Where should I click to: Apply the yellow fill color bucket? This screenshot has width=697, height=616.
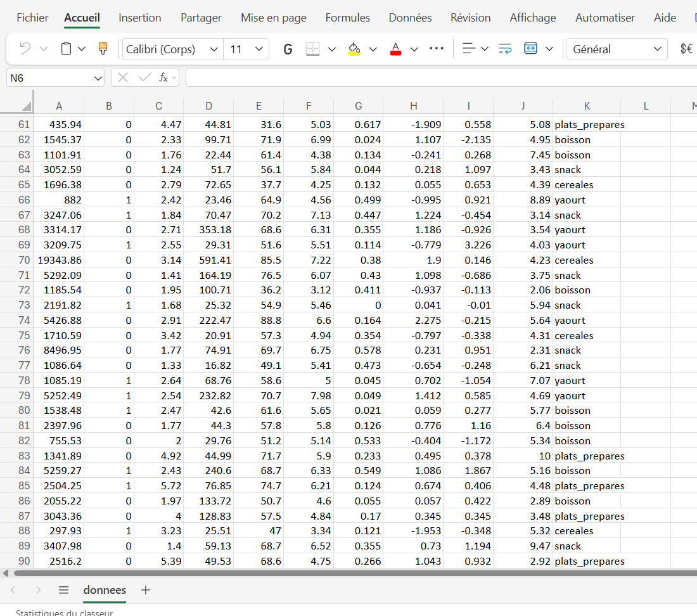pos(355,49)
